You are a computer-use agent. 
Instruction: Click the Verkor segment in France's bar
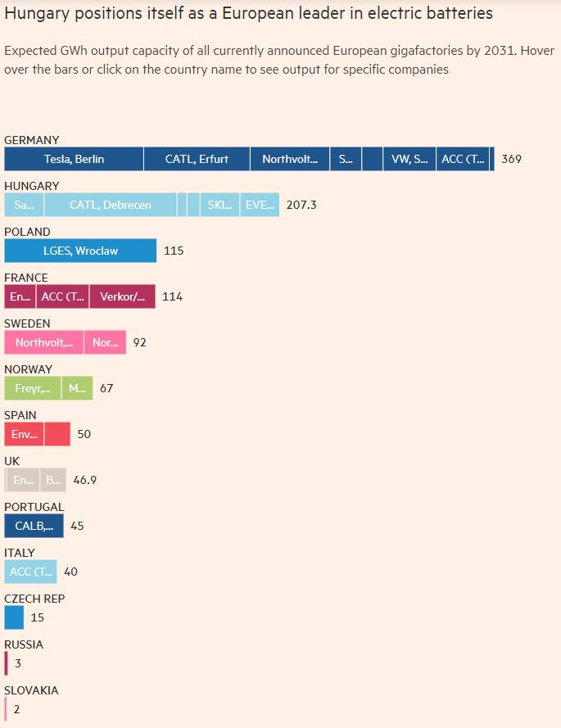(122, 296)
